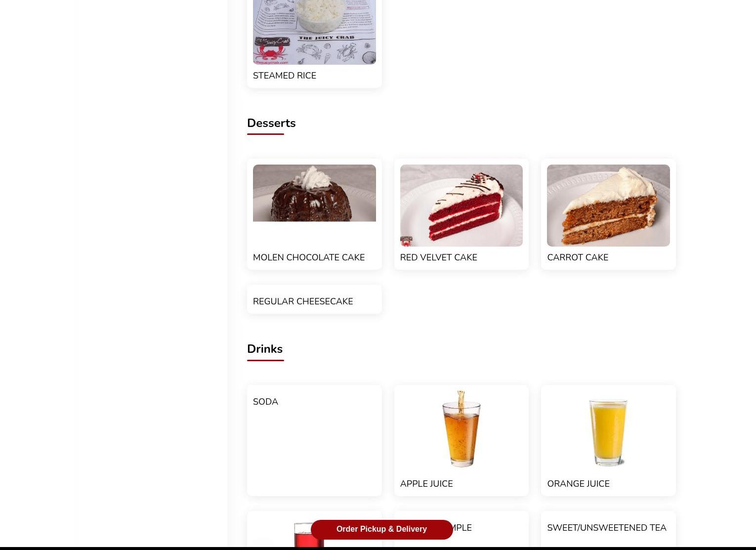Image resolution: width=756 pixels, height=550 pixels.
Task: Click the crab logo on the red velvet photo
Action: click(406, 241)
